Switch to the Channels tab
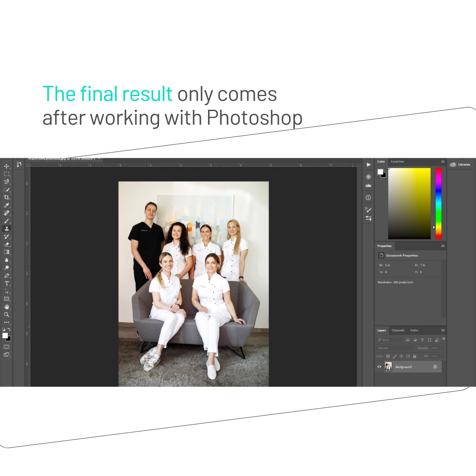The height and width of the screenshot is (476, 476). tap(398, 330)
